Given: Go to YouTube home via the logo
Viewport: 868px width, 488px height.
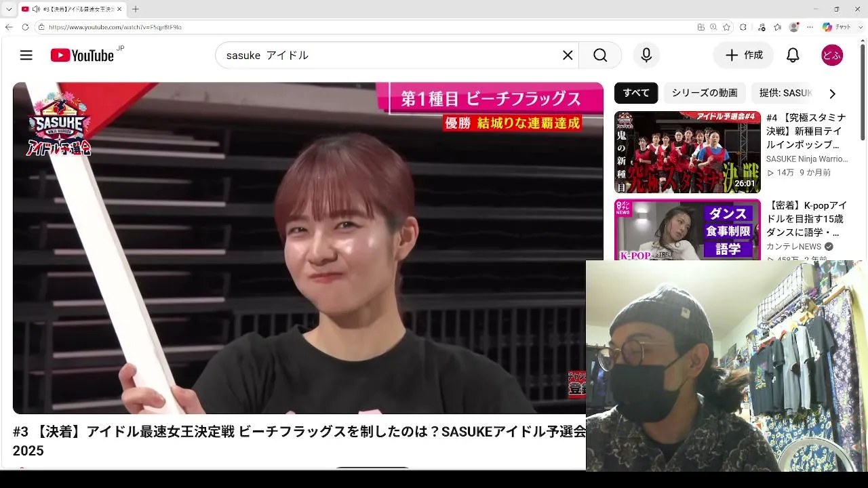Looking at the screenshot, I should tap(82, 56).
